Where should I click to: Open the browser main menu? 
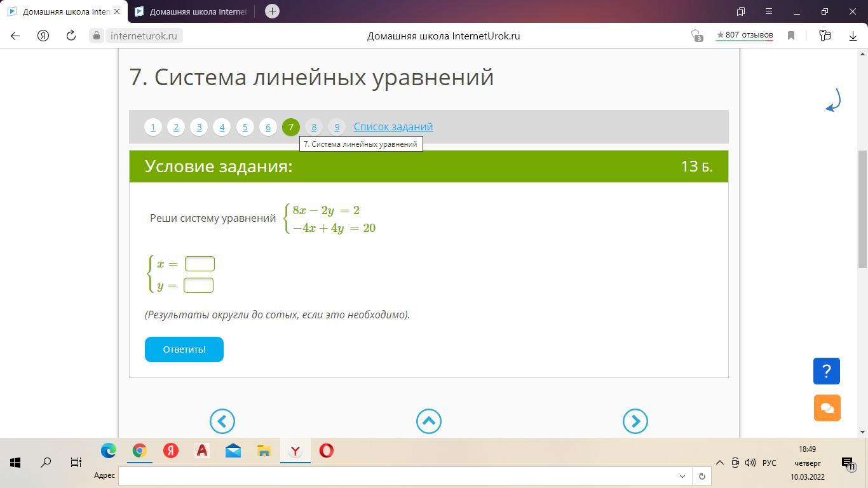point(768,11)
